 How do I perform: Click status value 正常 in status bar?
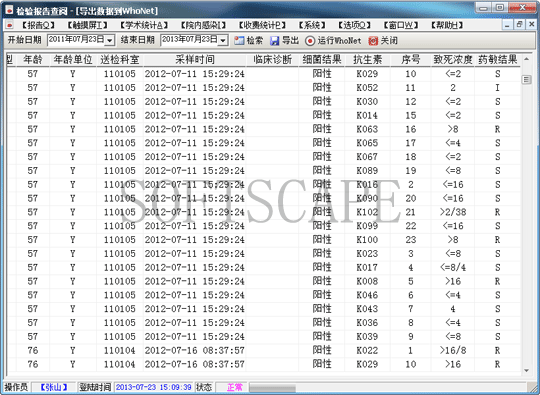pyautogui.click(x=235, y=387)
